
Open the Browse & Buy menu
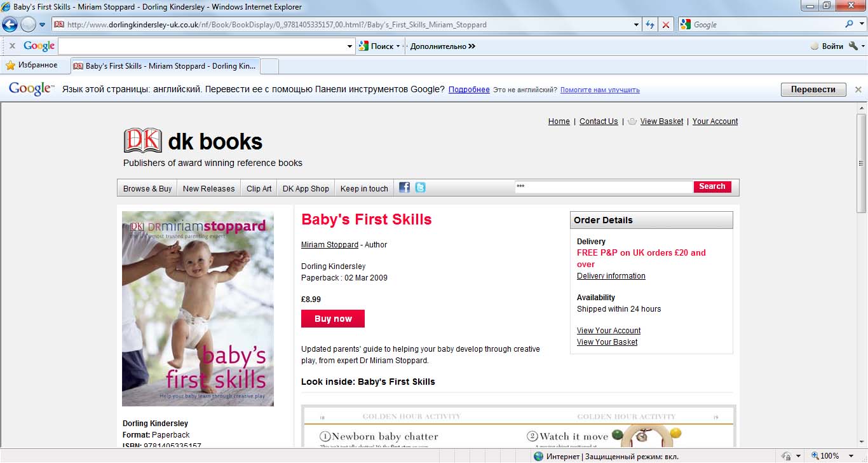[x=147, y=188]
